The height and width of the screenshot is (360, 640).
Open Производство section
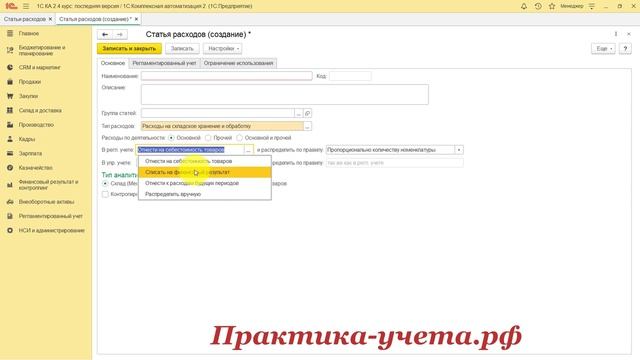[x=36, y=124]
